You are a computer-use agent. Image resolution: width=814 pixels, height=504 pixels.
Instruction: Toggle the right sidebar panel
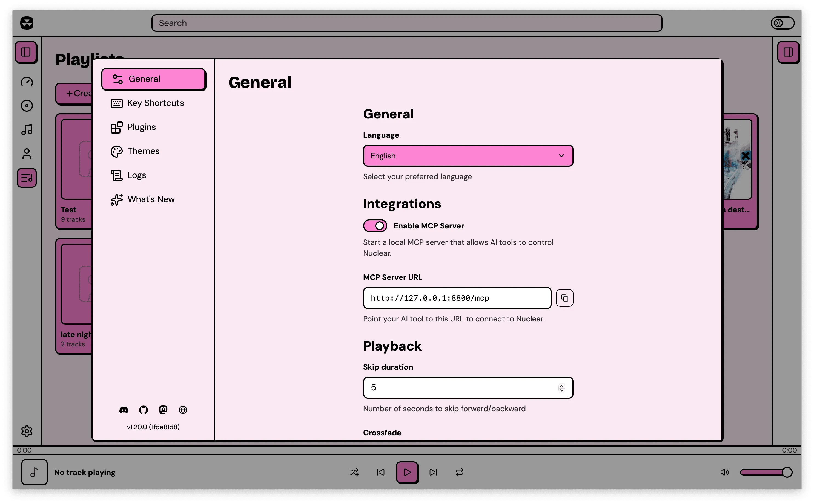788,52
